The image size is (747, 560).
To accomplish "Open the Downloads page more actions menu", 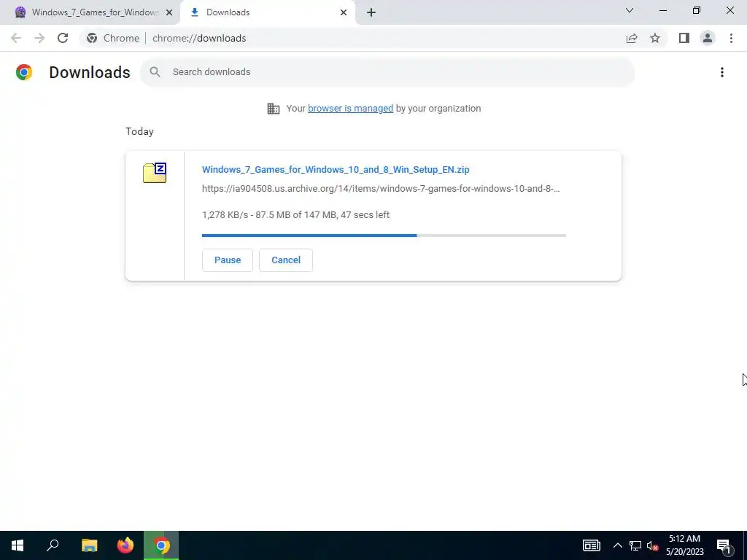I will tap(722, 72).
